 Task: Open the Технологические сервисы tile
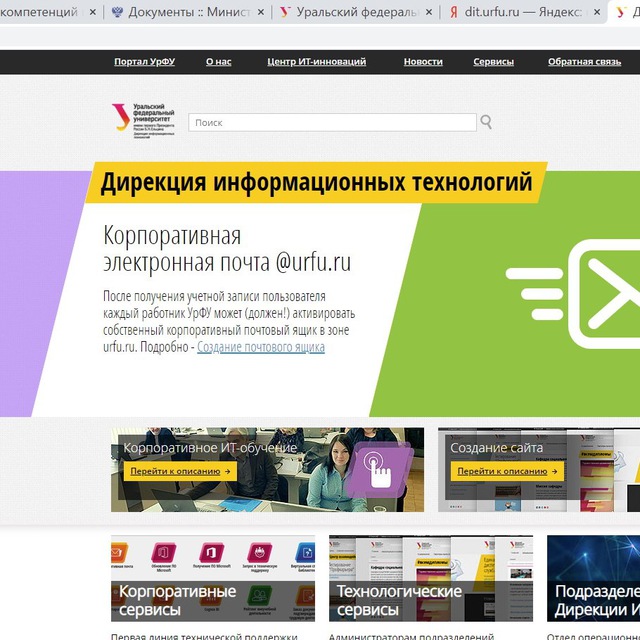point(431,578)
